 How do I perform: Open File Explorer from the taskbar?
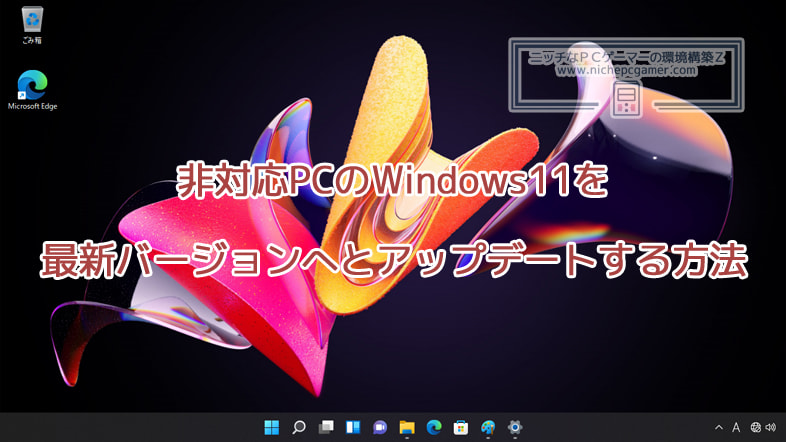[407, 427]
